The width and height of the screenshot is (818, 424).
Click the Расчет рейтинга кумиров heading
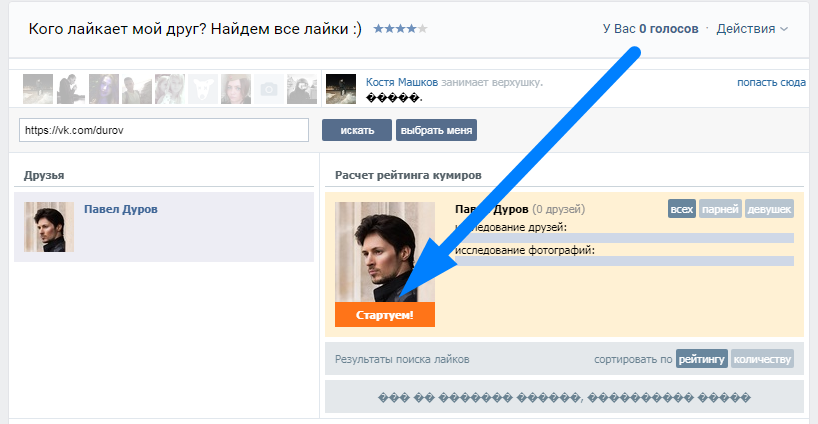click(x=408, y=175)
